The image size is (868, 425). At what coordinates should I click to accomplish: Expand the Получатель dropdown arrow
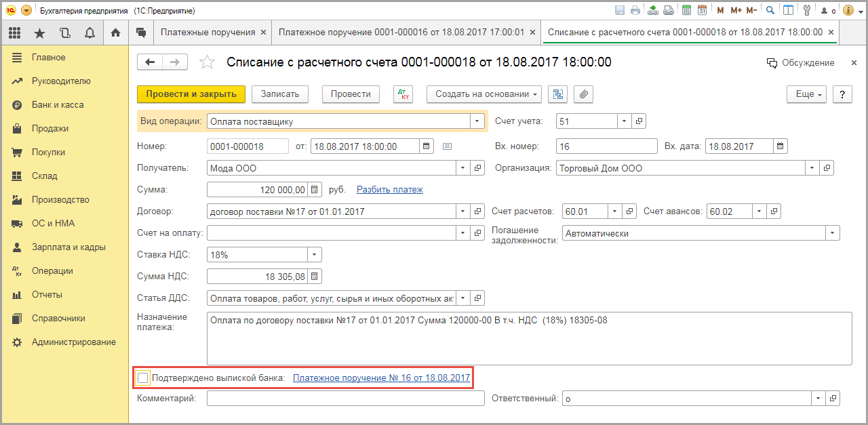coord(463,168)
